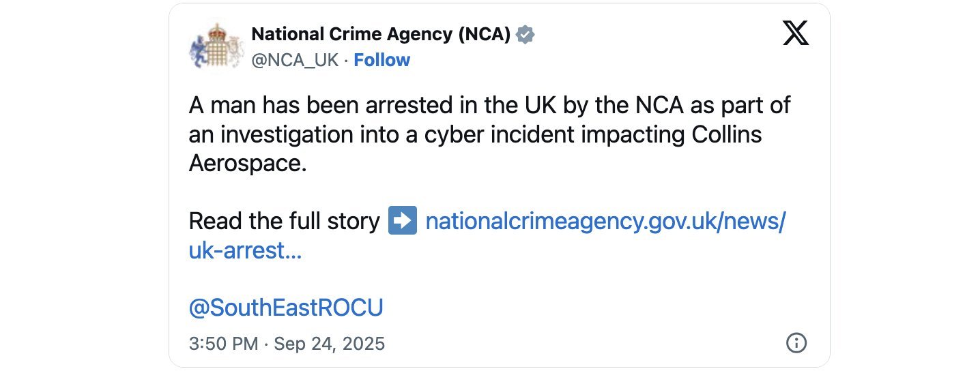Open the @SouthEastROCU mention

click(285, 308)
